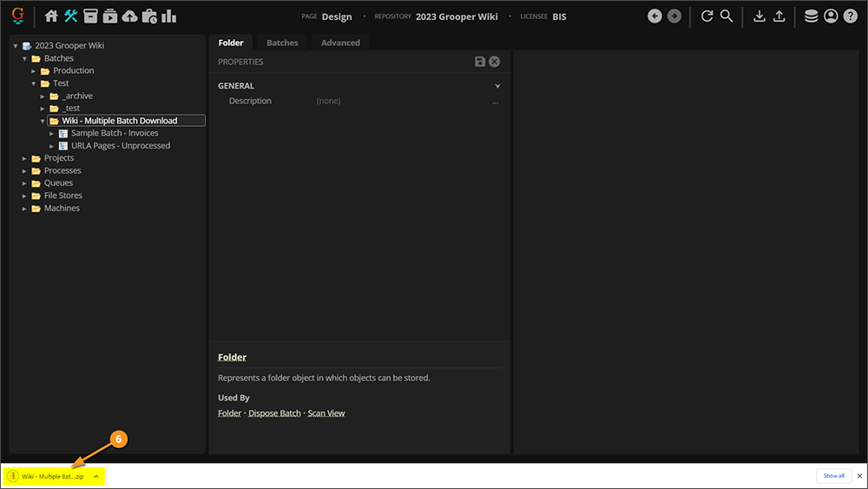Click the download icon in header
The width and height of the screenshot is (868, 489).
pos(759,16)
